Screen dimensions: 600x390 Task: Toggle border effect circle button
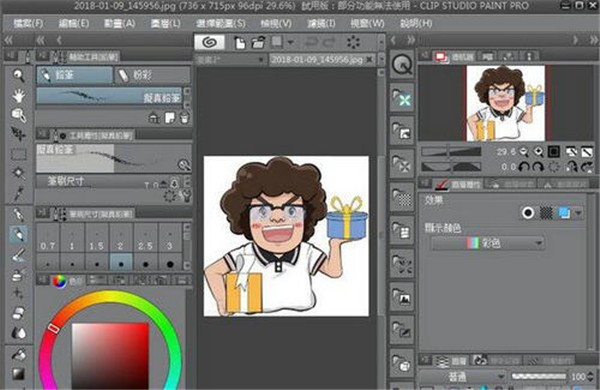point(528,212)
